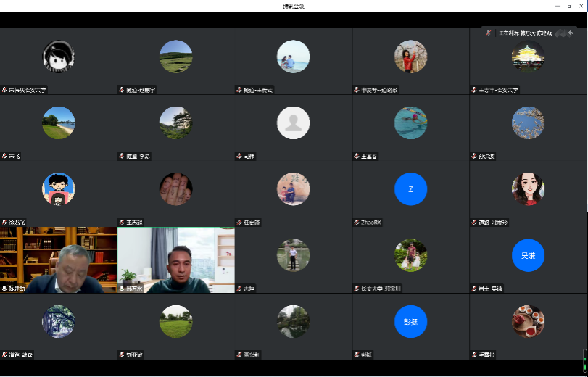Open the video of the man by the bookshelf

[x=59, y=260]
